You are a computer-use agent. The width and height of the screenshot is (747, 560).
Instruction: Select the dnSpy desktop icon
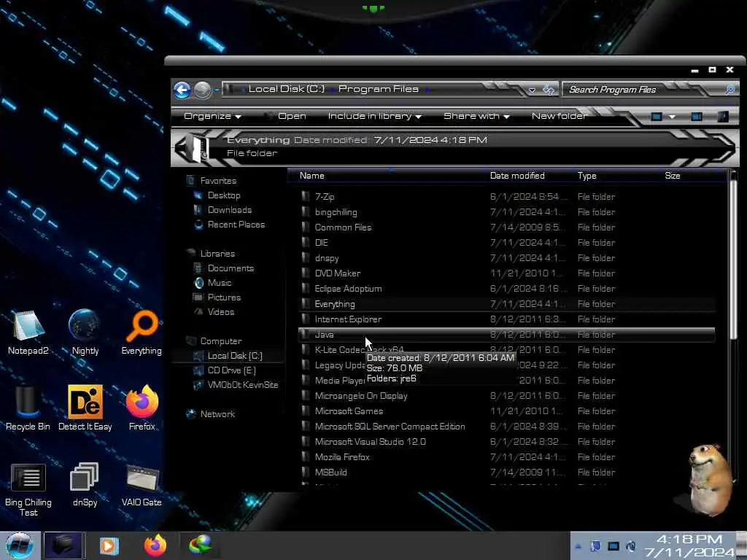click(85, 484)
